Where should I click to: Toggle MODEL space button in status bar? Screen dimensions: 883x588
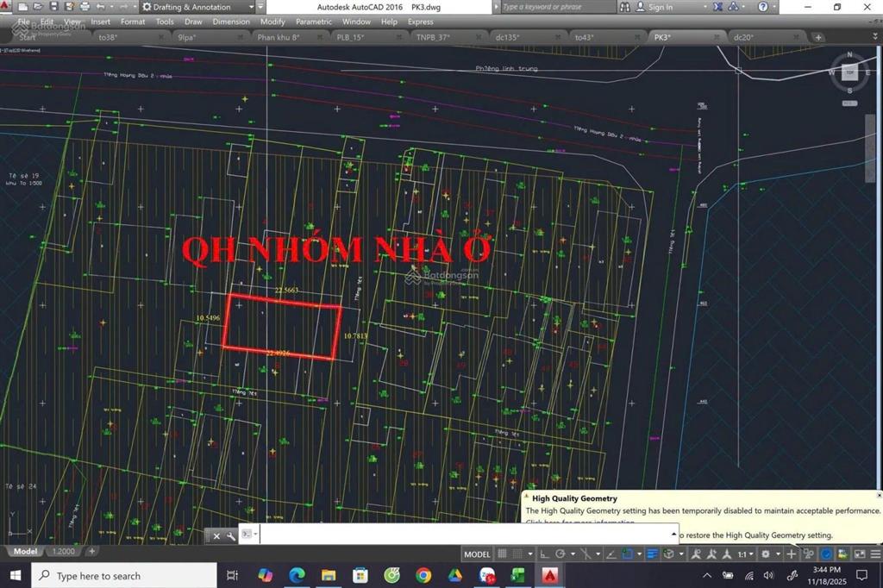[478, 554]
